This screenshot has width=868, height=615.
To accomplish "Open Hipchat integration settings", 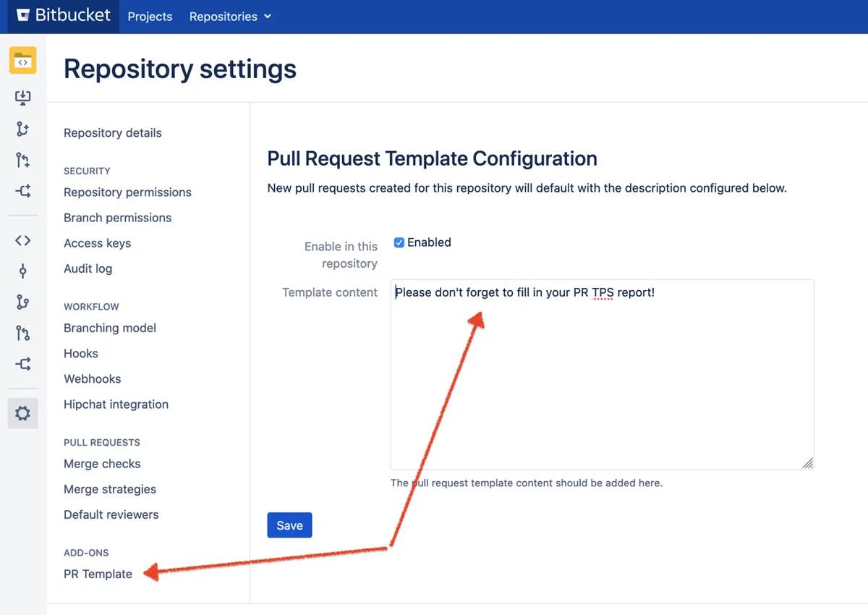I will click(116, 404).
